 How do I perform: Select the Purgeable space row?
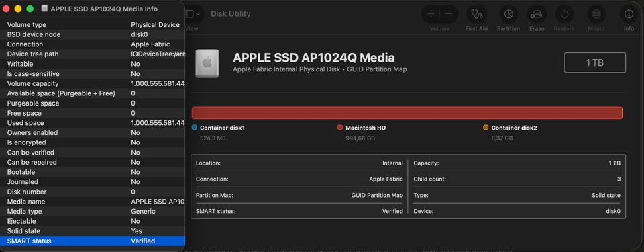coord(93,103)
